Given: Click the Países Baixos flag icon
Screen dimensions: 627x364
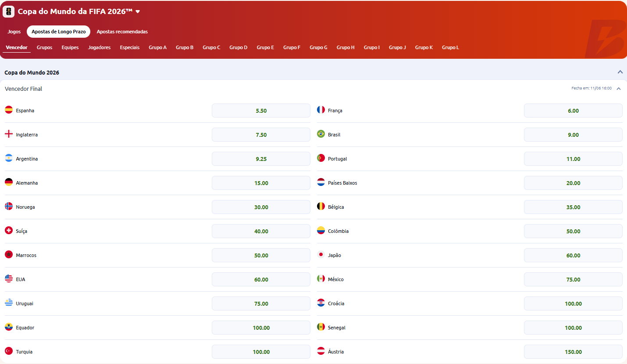Looking at the screenshot, I should pyautogui.click(x=321, y=182).
